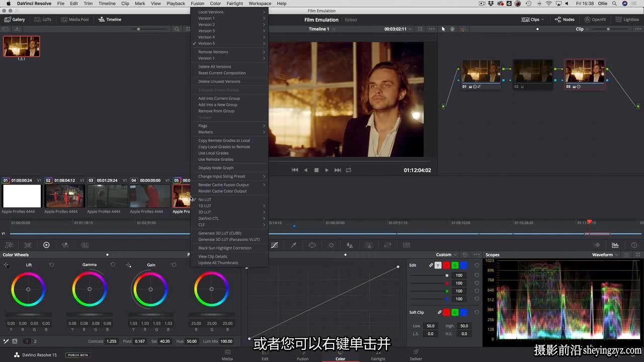The image size is (644, 362).
Task: Toggle the Y channel edit button
Action: [x=438, y=265]
